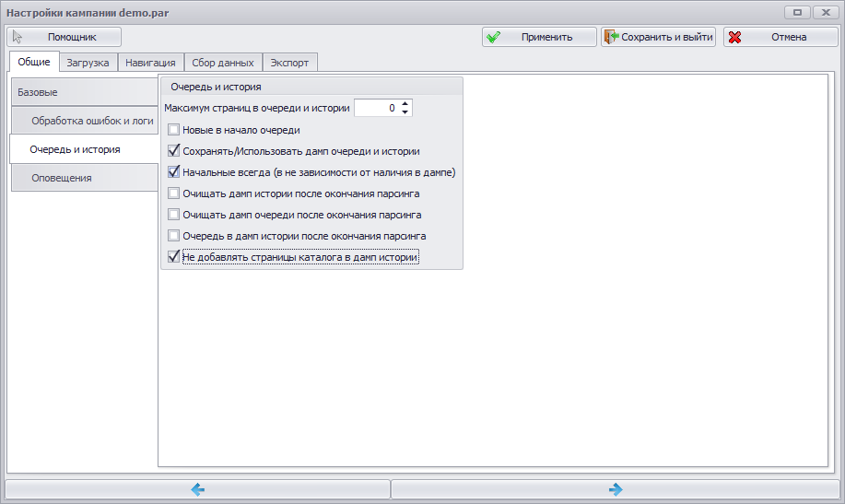Open Обработка ошибок и логи section
Image resolution: width=845 pixels, height=504 pixels.
(x=85, y=121)
